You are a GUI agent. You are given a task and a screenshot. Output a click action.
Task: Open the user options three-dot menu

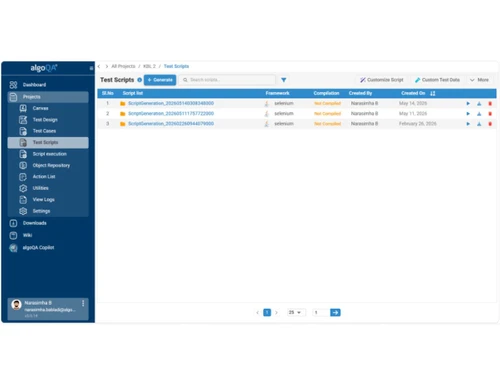pos(83,303)
